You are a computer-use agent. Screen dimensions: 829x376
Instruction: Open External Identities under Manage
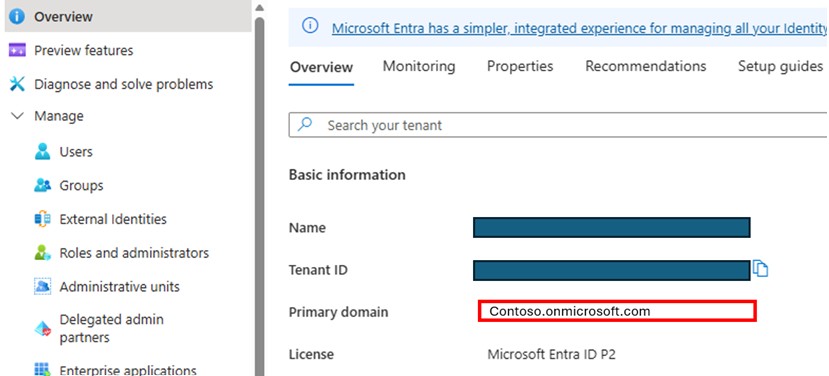click(113, 219)
